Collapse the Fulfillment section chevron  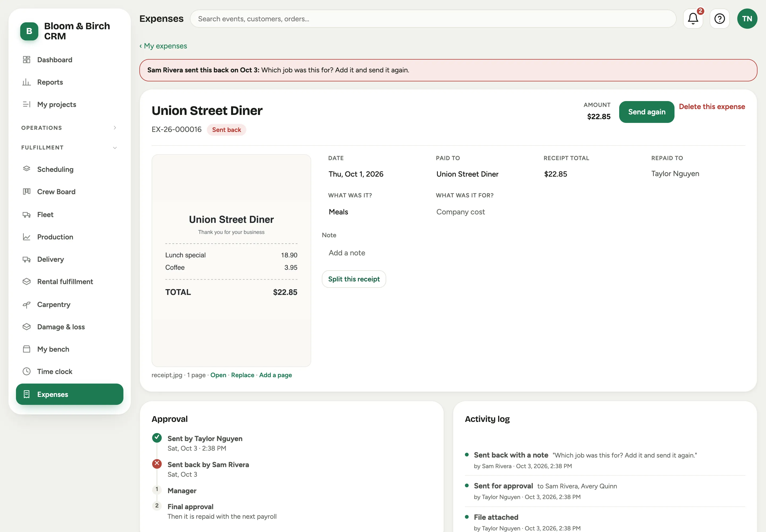[115, 148]
